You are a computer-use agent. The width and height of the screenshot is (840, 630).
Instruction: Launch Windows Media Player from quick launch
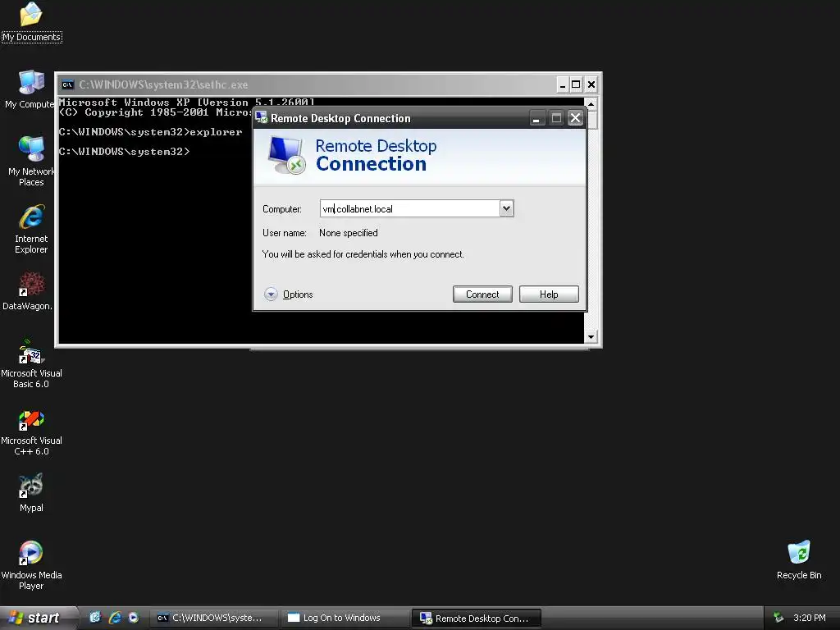coord(134,618)
